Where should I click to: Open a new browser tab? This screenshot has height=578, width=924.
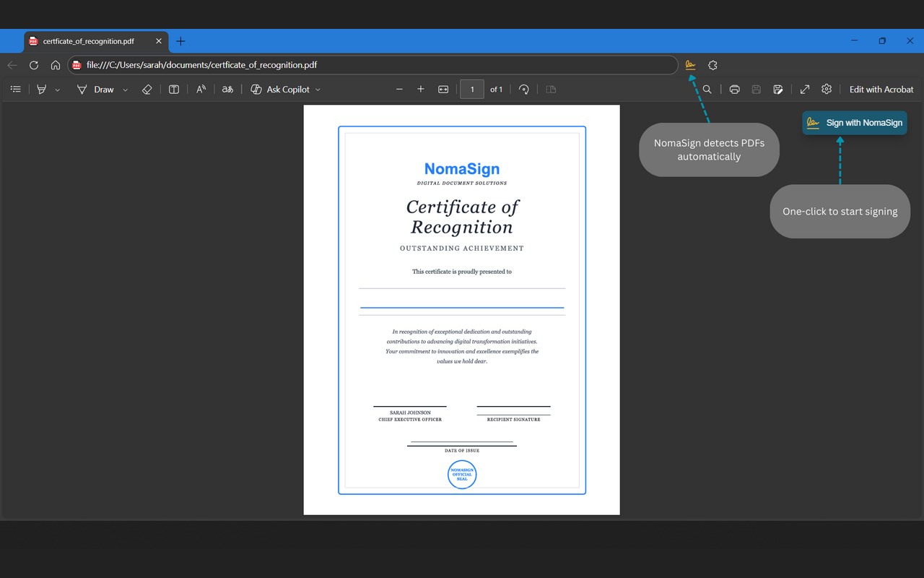click(180, 41)
